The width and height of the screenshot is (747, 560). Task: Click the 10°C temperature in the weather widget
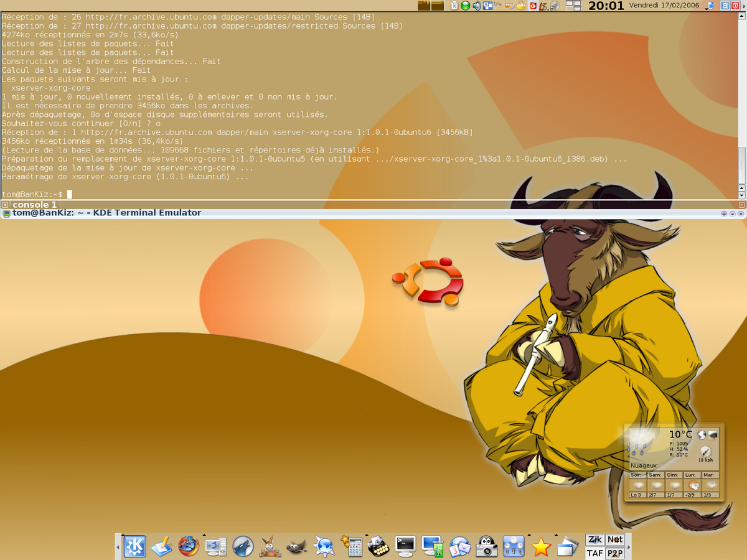pos(680,434)
